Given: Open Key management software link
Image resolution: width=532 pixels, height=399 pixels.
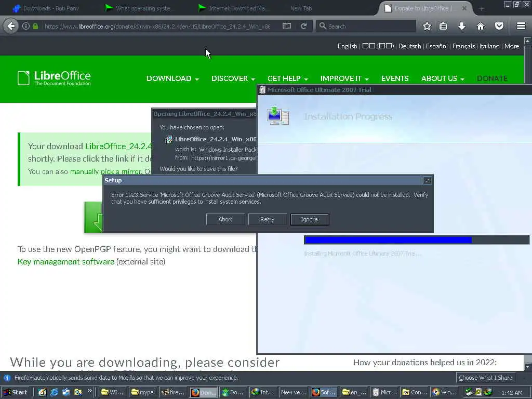Looking at the screenshot, I should (66, 262).
